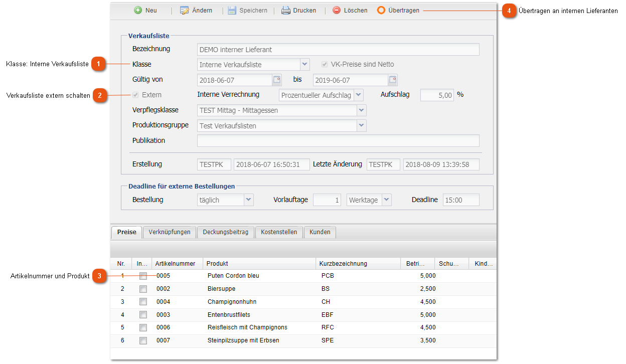
Task: Click the RFC short name cell
Action: [x=328, y=327]
